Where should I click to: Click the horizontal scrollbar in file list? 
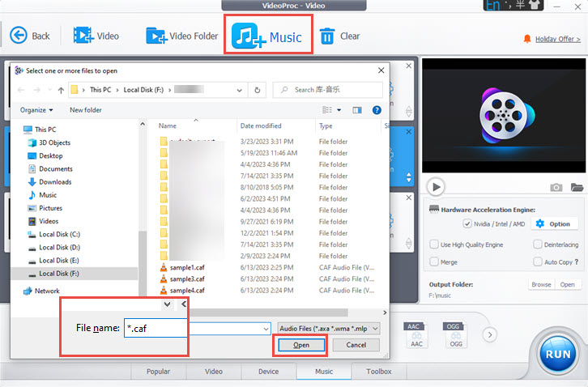269,313
